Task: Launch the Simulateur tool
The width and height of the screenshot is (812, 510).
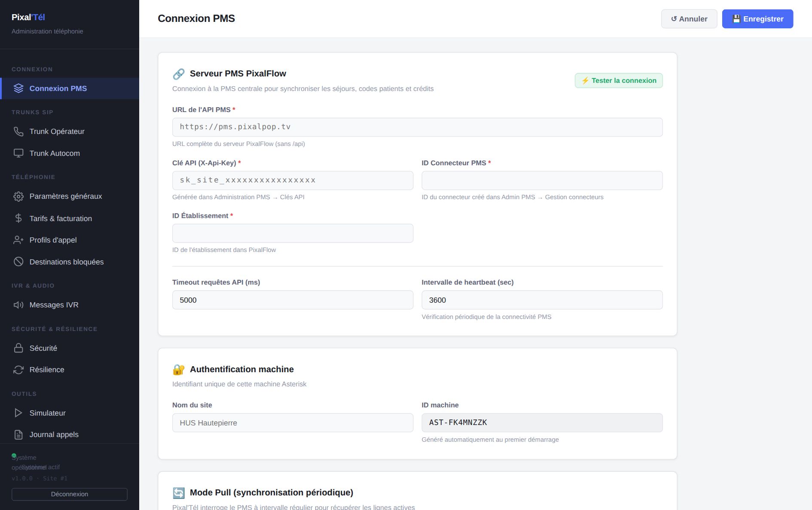Action: [70, 413]
